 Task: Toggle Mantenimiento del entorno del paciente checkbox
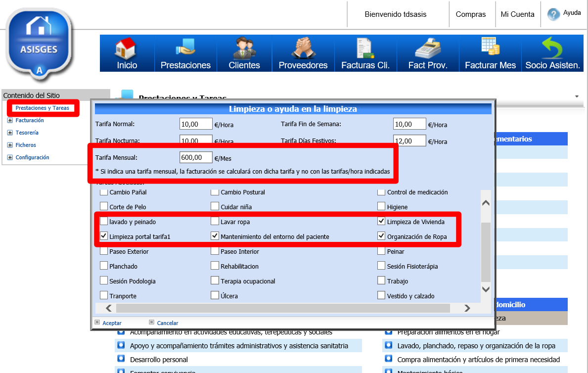[215, 236]
